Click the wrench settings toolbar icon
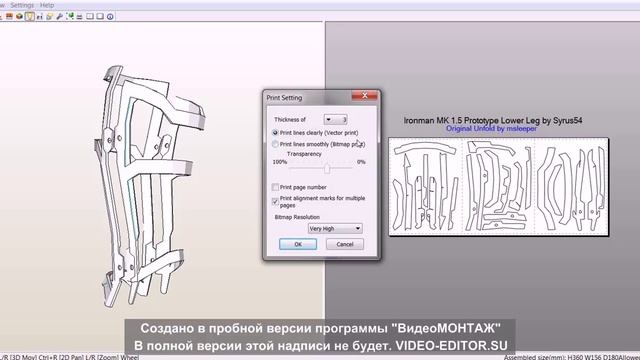The image size is (640, 360). coord(60,16)
